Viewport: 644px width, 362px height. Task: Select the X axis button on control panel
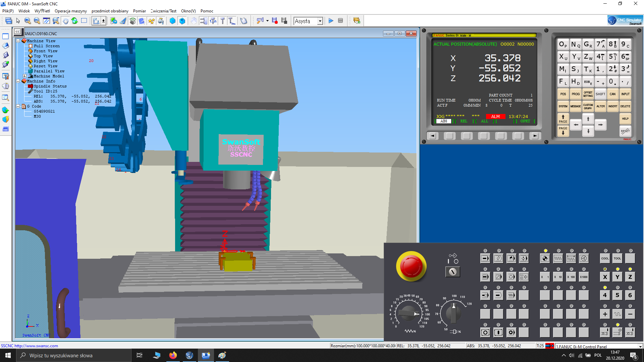click(605, 277)
